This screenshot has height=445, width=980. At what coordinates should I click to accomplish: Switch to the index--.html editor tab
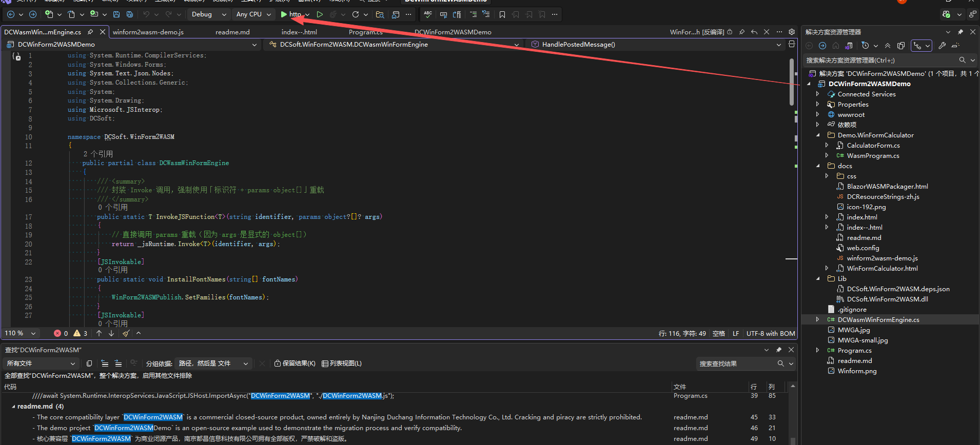tap(299, 32)
